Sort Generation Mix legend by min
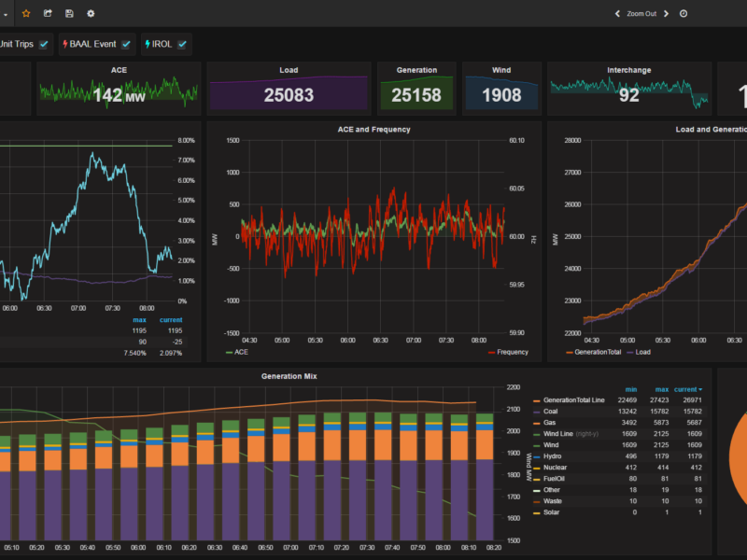The width and height of the screenshot is (747, 560). (631, 389)
